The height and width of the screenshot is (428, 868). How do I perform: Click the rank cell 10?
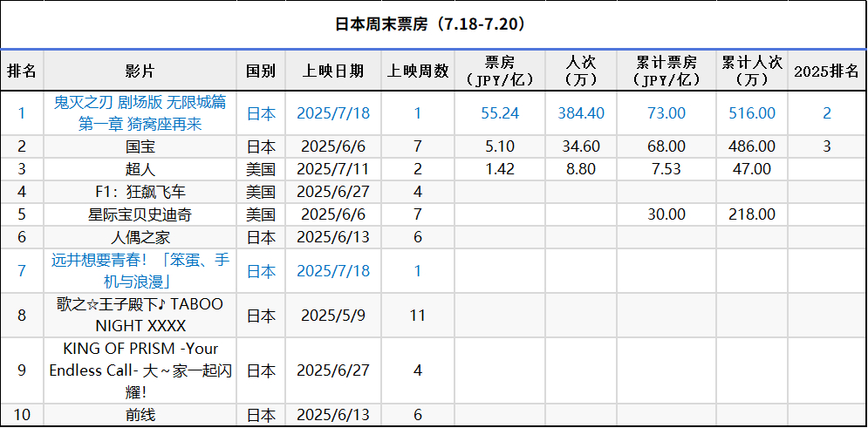[x=22, y=415]
